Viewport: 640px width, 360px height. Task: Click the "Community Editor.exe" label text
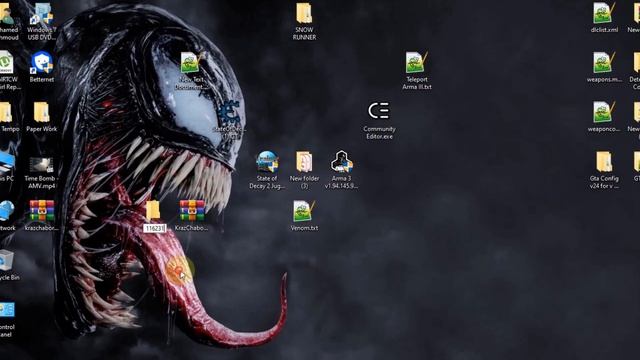(x=379, y=133)
